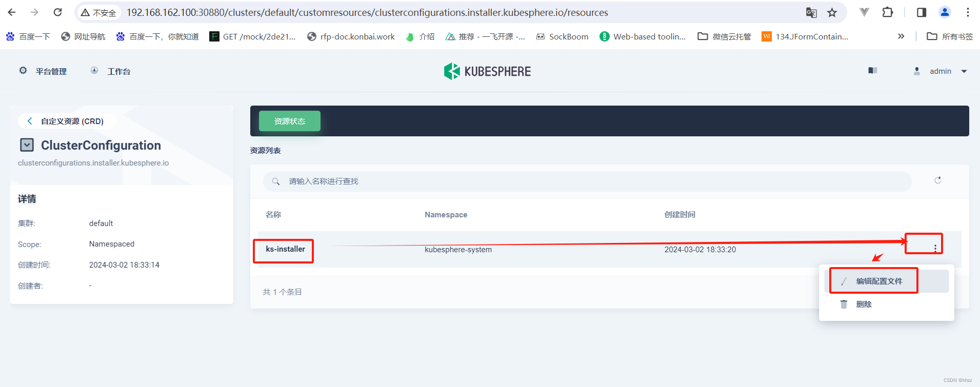Open the 网址导航 bookmark
The width and height of the screenshot is (980, 387).
(83, 36)
